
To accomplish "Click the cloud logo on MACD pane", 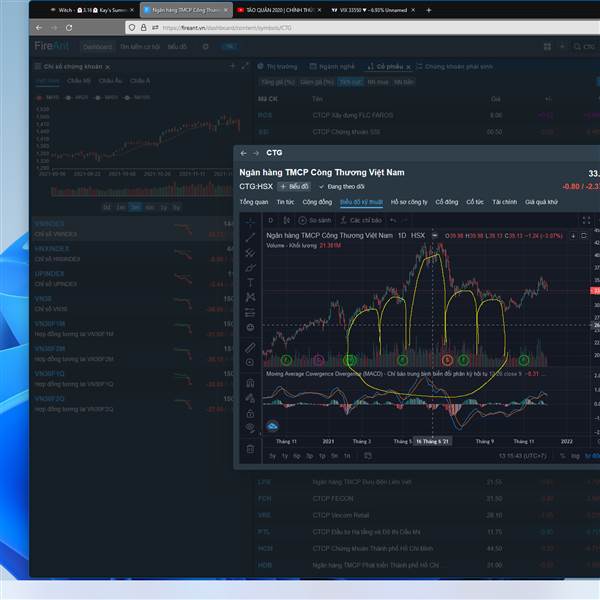I will point(272,426).
